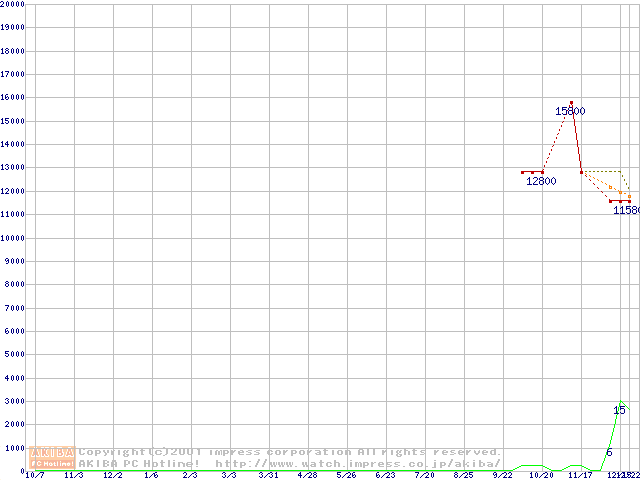The width and height of the screenshot is (640, 480).
Task: Select the 12800 price label
Action: 541,181
